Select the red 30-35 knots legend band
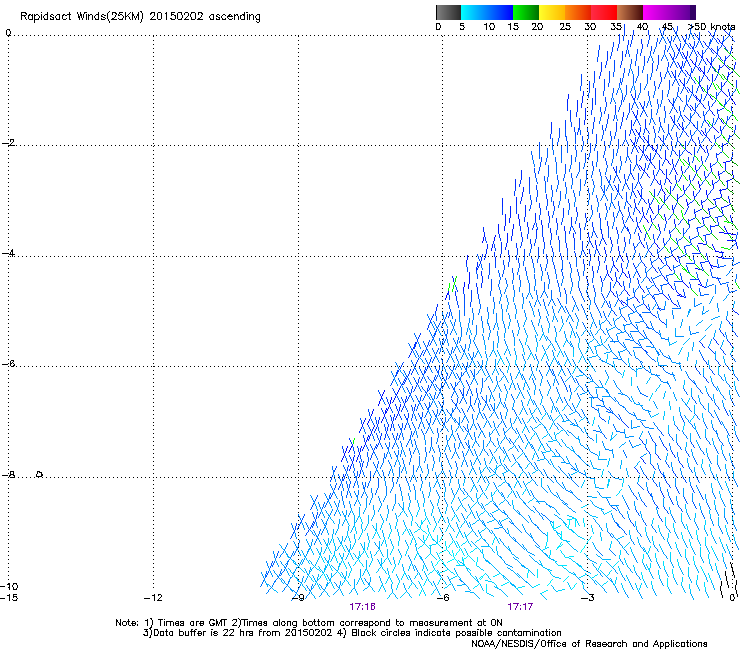 coord(604,12)
